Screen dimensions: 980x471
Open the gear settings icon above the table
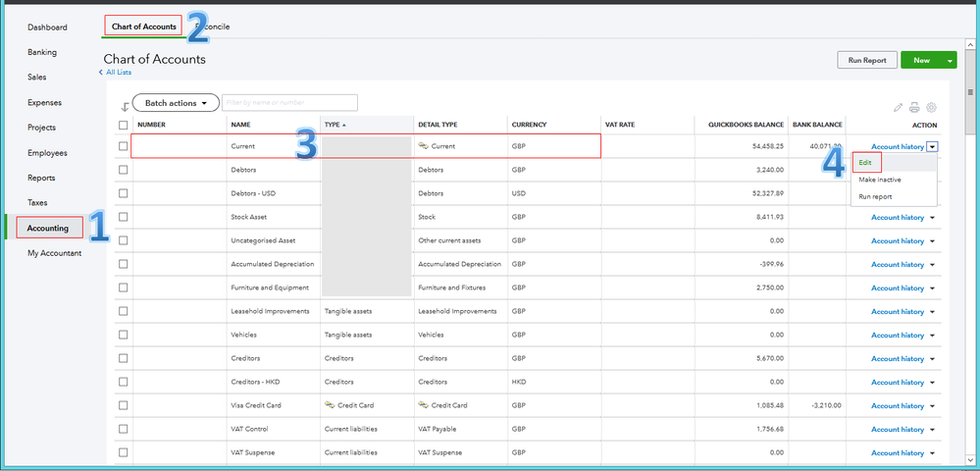[931, 107]
